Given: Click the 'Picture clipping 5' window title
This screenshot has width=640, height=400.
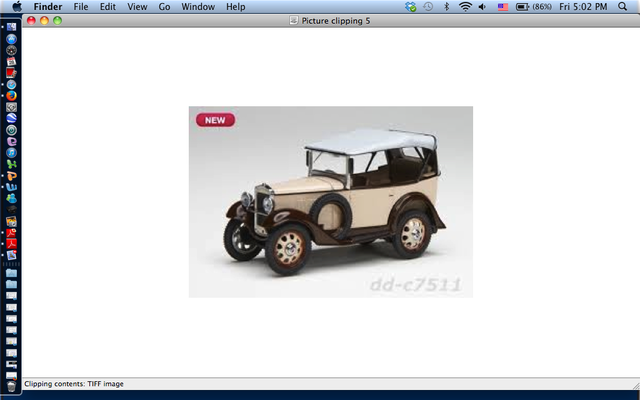Looking at the screenshot, I should [x=336, y=21].
